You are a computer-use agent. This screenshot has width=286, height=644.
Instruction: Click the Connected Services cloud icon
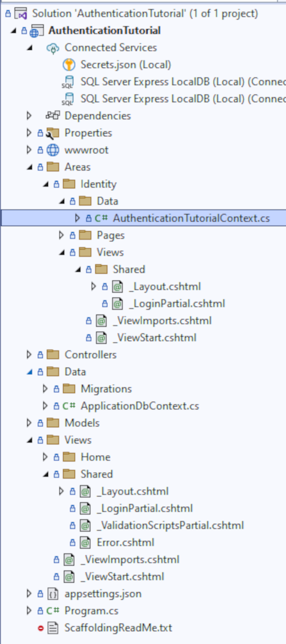pyautogui.click(x=52, y=47)
